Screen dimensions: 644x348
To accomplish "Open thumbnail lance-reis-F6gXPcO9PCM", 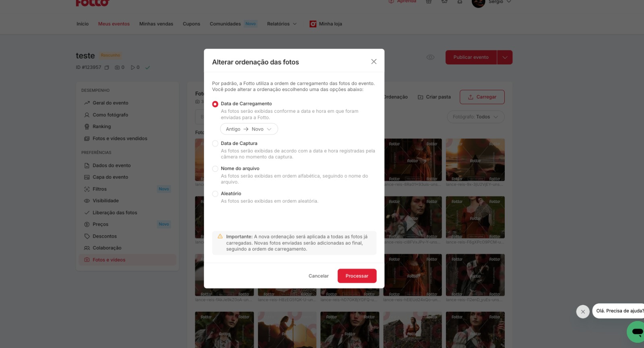I will pos(475,217).
